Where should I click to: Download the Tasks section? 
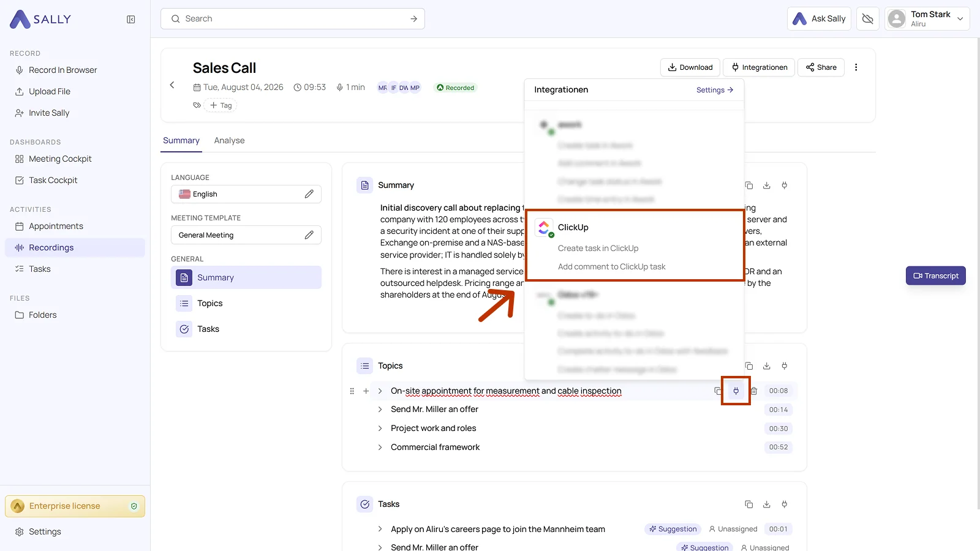[766, 504]
